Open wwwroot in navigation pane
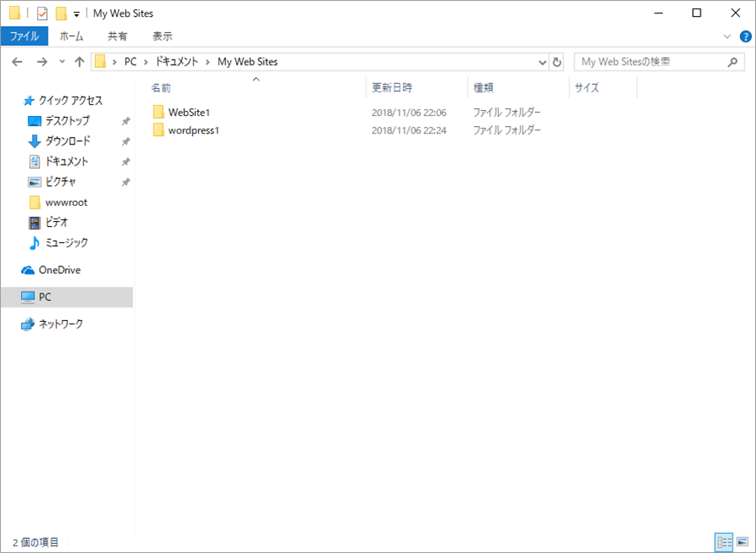This screenshot has width=756, height=553. point(66,203)
